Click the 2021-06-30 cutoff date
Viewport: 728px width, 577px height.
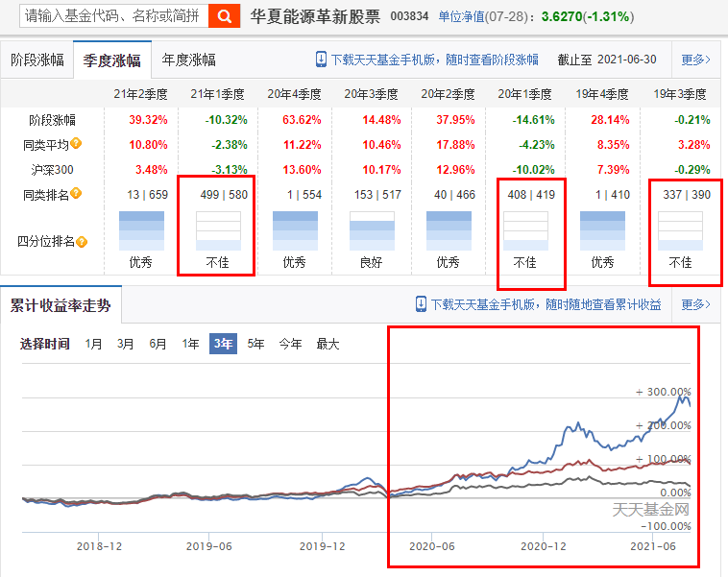(x=627, y=60)
